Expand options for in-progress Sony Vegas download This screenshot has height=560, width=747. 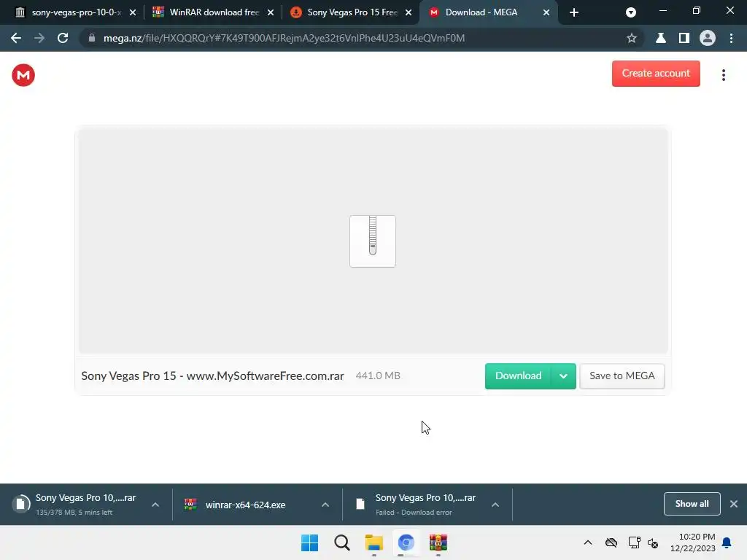pos(155,505)
